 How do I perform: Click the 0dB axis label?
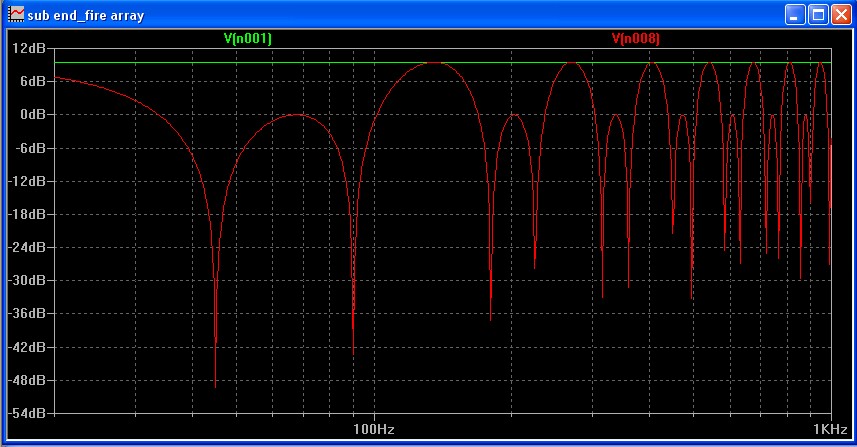pyautogui.click(x=33, y=115)
